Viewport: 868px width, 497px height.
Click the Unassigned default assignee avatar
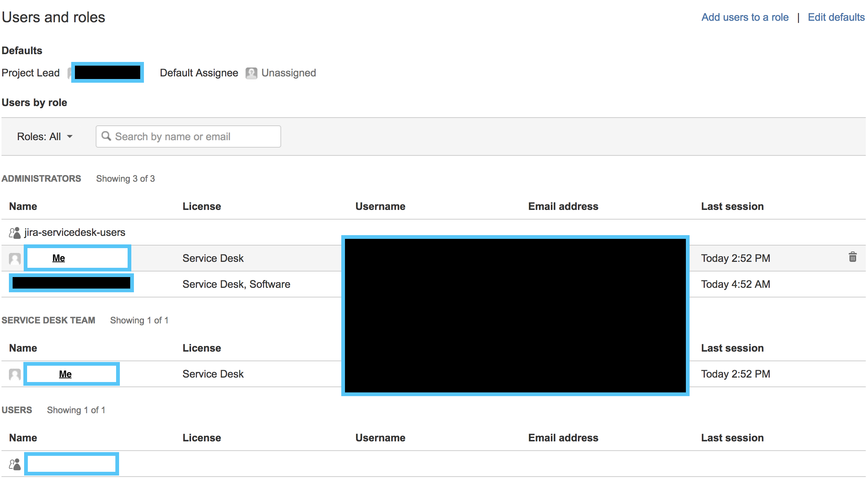click(251, 73)
